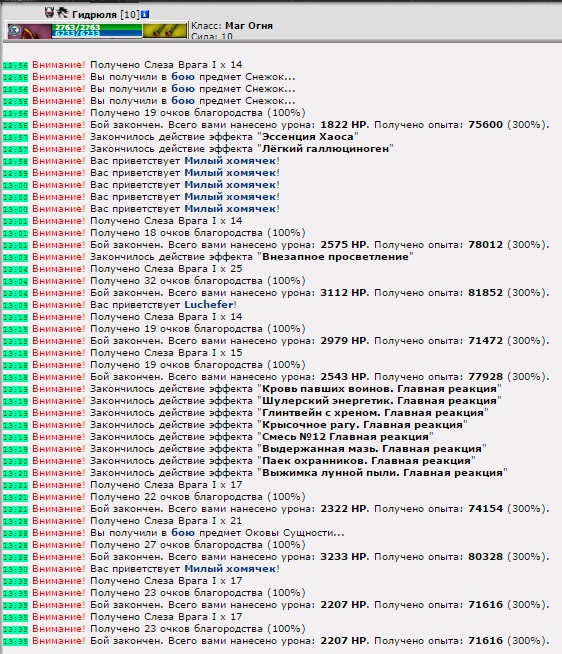Click the 13:09 timestamp next to Luchefer greeting
562x654 pixels.
tap(15, 305)
